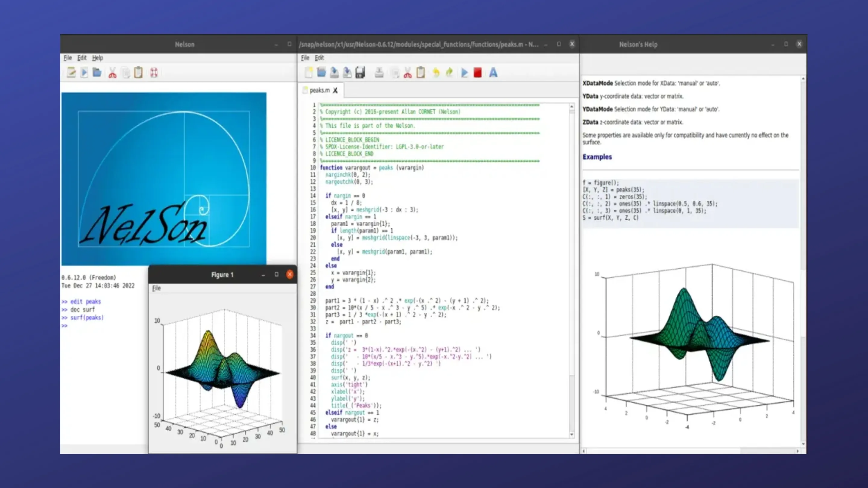The width and height of the screenshot is (868, 488).
Task: Open the File menu in the editor window
Action: click(x=305, y=58)
